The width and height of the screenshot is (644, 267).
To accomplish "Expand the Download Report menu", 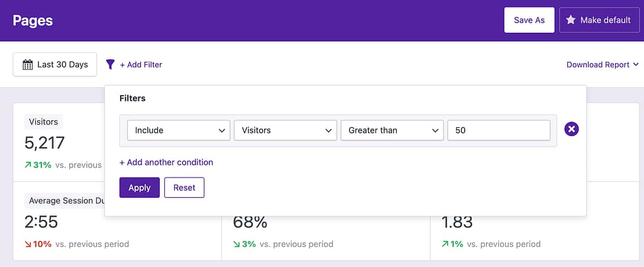I will pos(602,64).
